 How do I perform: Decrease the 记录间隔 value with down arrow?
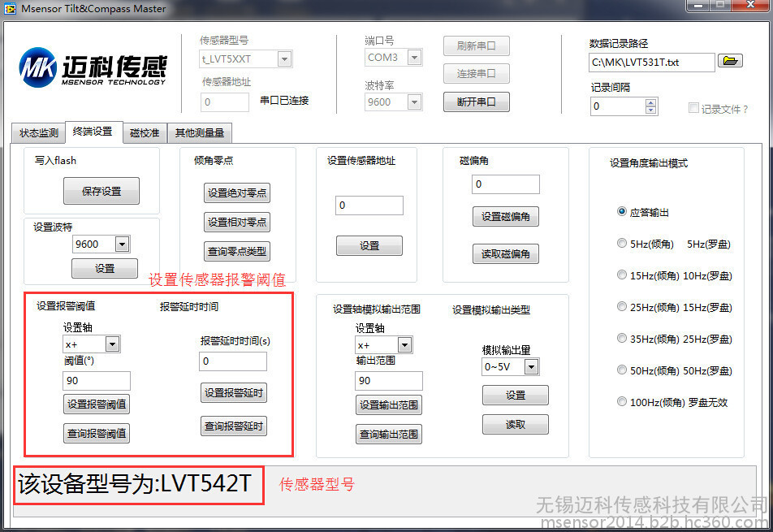click(x=651, y=110)
